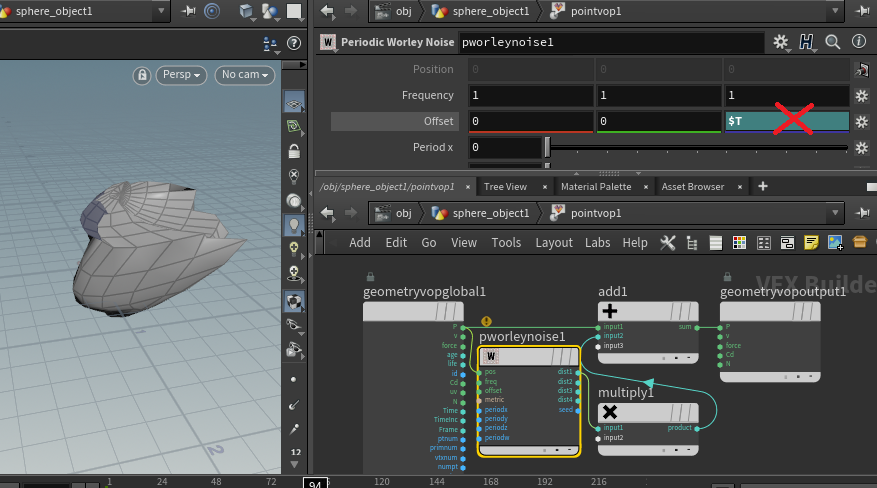The width and height of the screenshot is (877, 488).
Task: Select high quality lighting bulb icon
Action: pyautogui.click(x=294, y=249)
